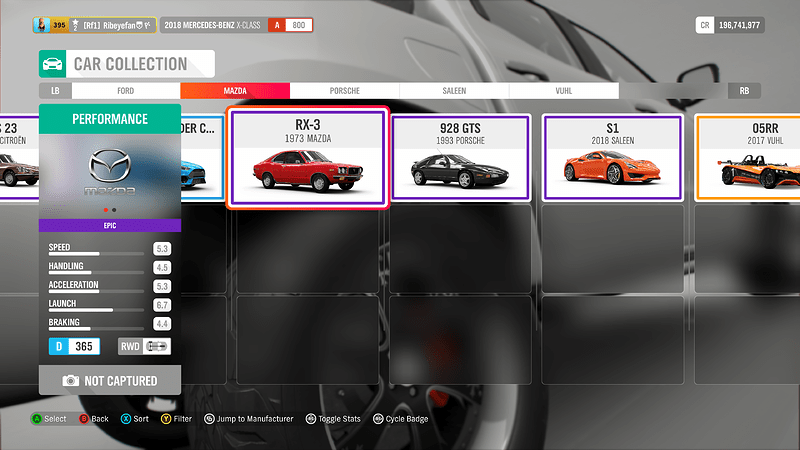Click the purple EPIC rarity bar
This screenshot has height=450, width=800.
pyautogui.click(x=110, y=226)
